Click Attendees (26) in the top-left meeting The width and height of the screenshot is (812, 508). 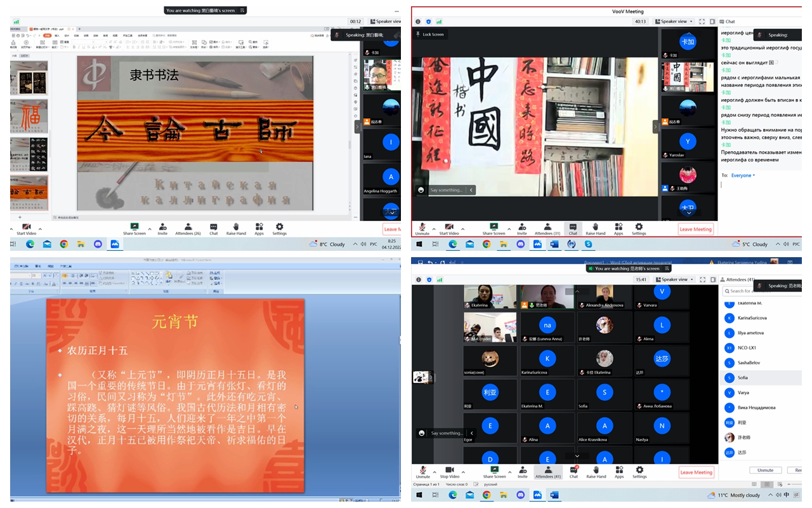(x=188, y=227)
